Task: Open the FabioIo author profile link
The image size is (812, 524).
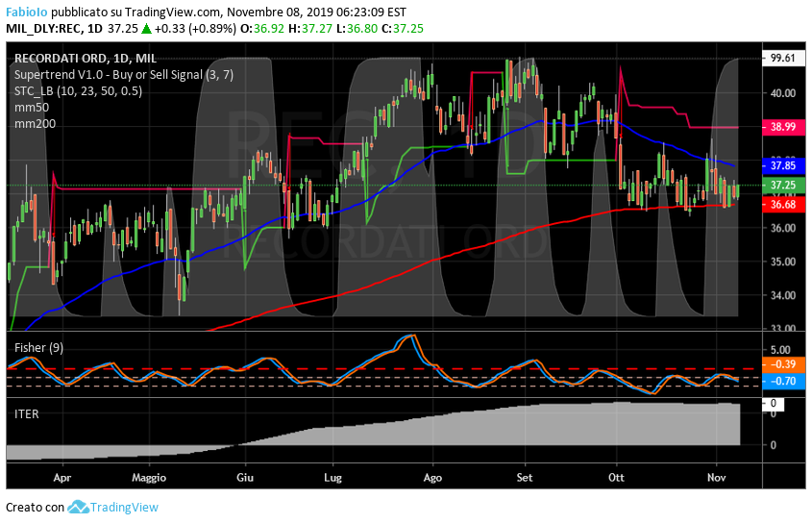Action: point(26,12)
